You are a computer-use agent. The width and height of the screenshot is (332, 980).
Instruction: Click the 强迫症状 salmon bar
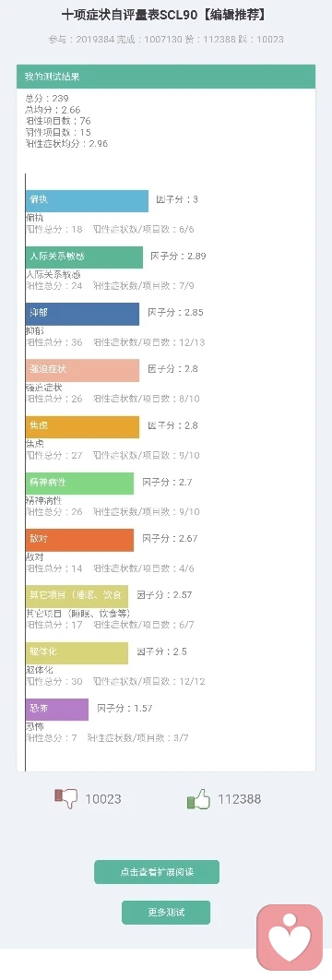82,371
